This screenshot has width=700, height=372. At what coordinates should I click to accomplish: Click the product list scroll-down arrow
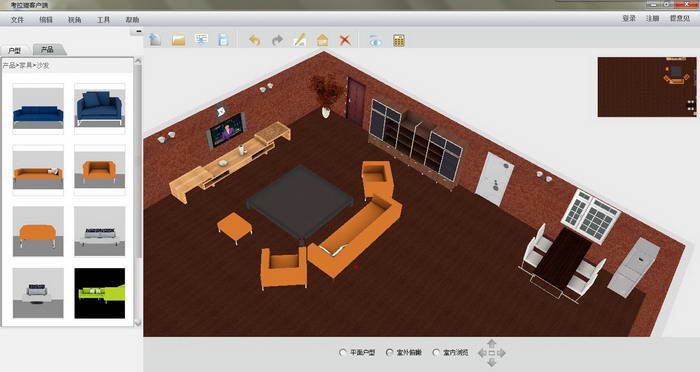pos(138,323)
